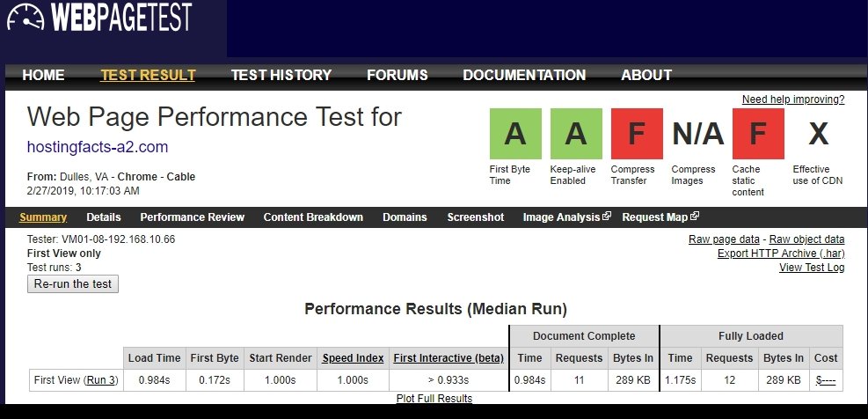Select the Summary tab

tap(43, 217)
